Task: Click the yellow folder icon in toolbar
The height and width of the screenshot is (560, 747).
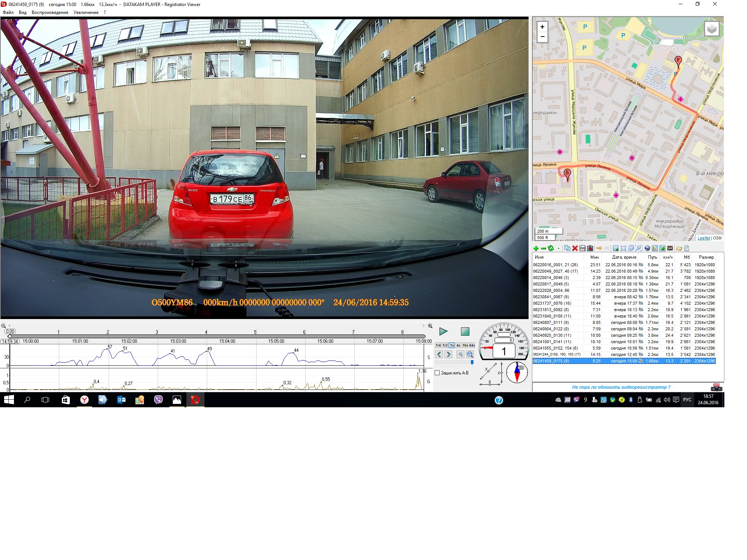Action: pyautogui.click(x=679, y=248)
